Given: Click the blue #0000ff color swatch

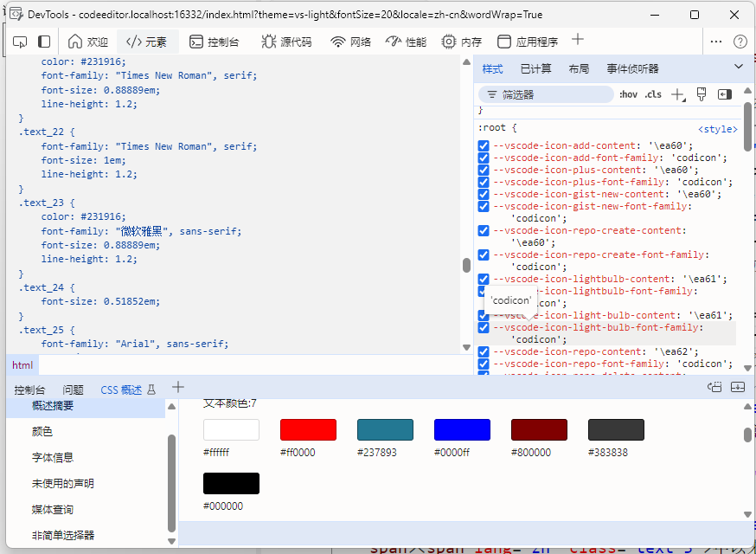Looking at the screenshot, I should 462,429.
